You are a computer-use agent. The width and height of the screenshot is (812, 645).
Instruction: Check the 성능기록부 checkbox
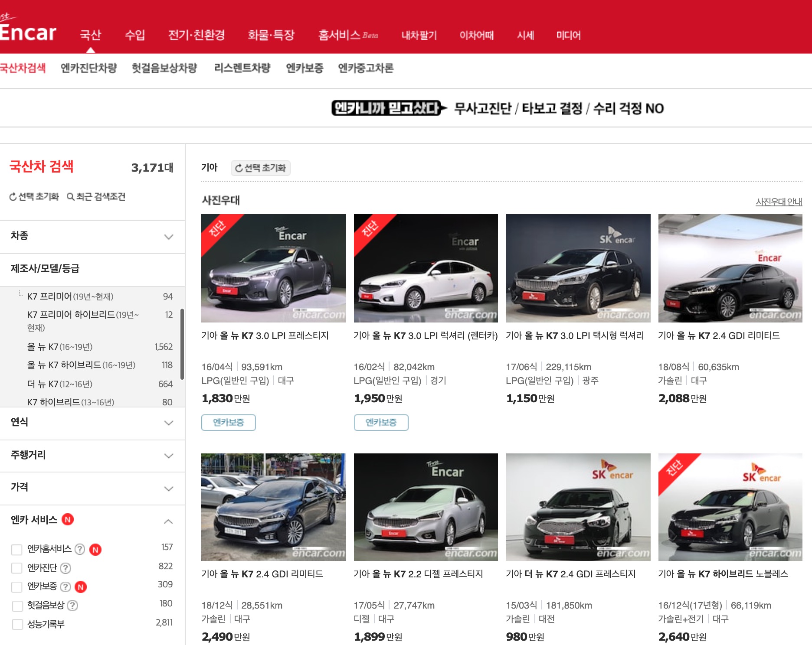[x=18, y=624]
